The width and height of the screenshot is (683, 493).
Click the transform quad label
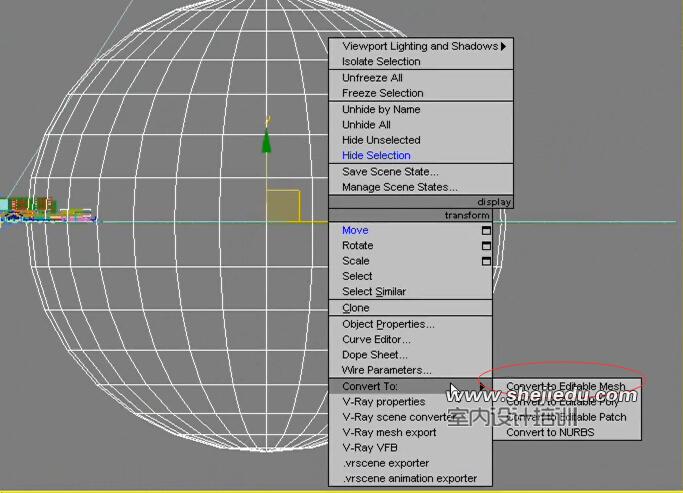pos(467,215)
